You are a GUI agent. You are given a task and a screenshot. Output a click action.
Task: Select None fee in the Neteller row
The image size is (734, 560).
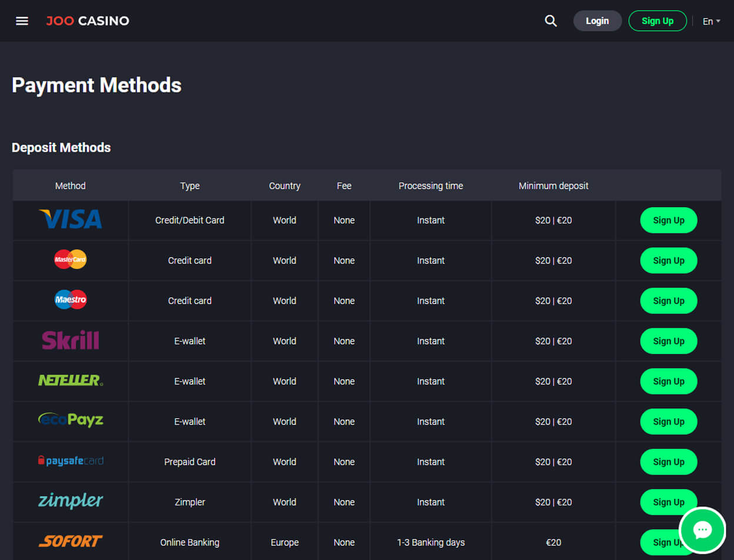tap(344, 381)
